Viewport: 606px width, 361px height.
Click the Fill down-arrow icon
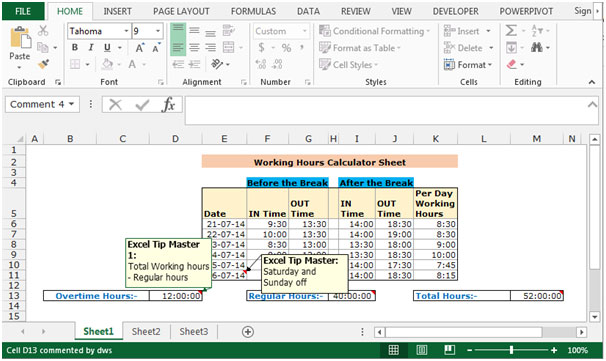point(511,48)
